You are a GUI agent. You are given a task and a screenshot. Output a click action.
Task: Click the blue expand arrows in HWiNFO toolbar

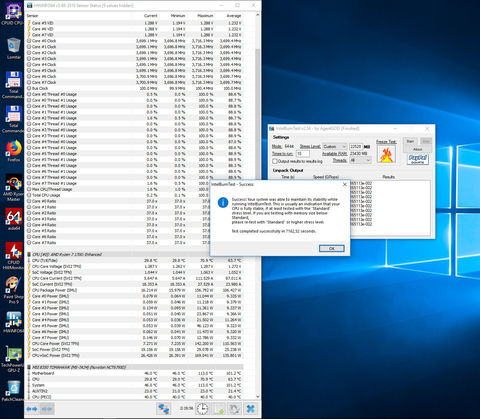point(32,409)
